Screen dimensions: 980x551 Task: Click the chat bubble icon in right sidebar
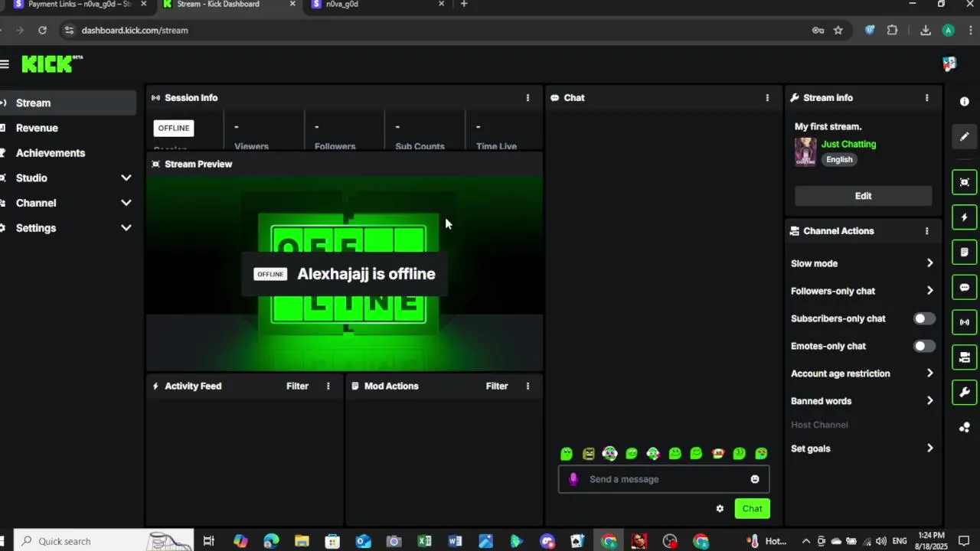964,288
